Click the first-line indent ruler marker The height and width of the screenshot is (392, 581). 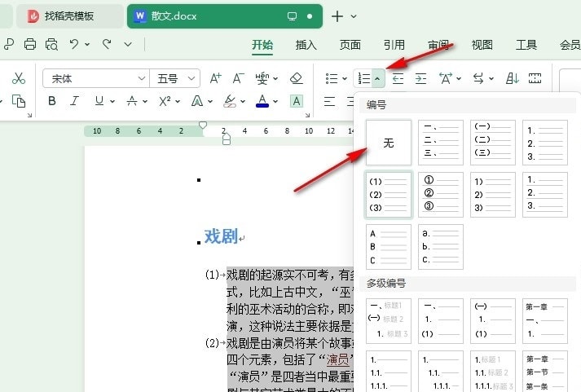pyautogui.click(x=203, y=126)
